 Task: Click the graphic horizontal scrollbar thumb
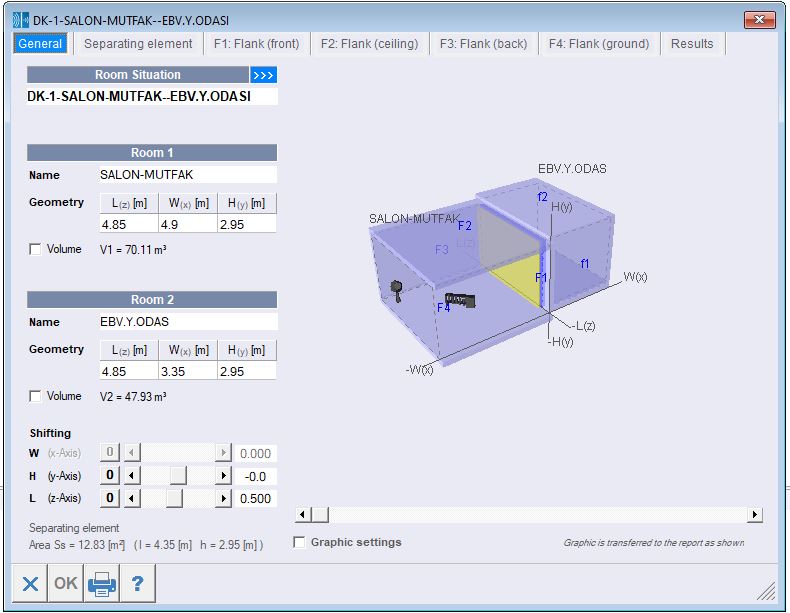pyautogui.click(x=320, y=514)
